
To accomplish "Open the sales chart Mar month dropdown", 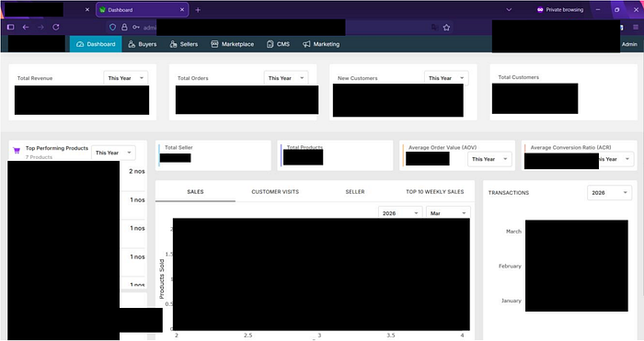I will click(448, 213).
